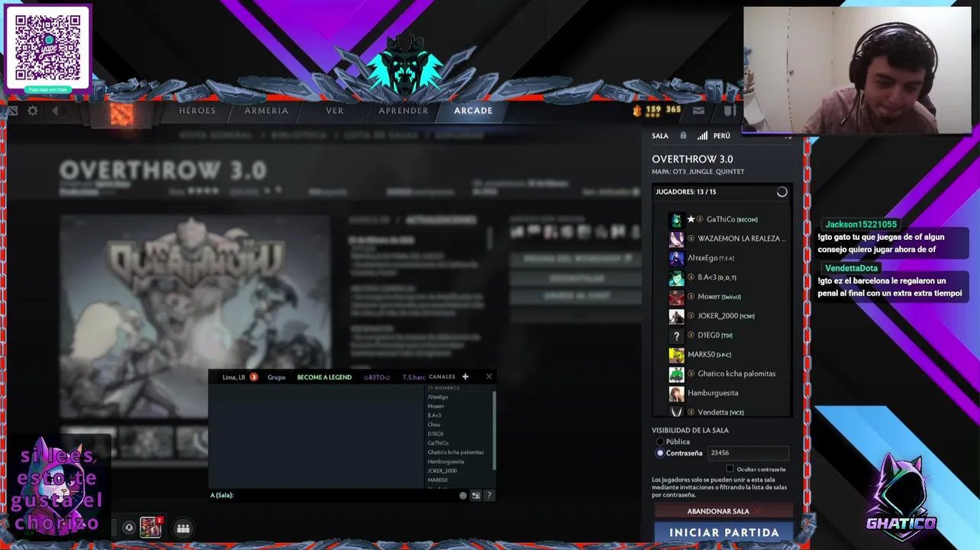The height and width of the screenshot is (550, 980).
Task: Open the CANALES channel list
Action: tap(442, 377)
